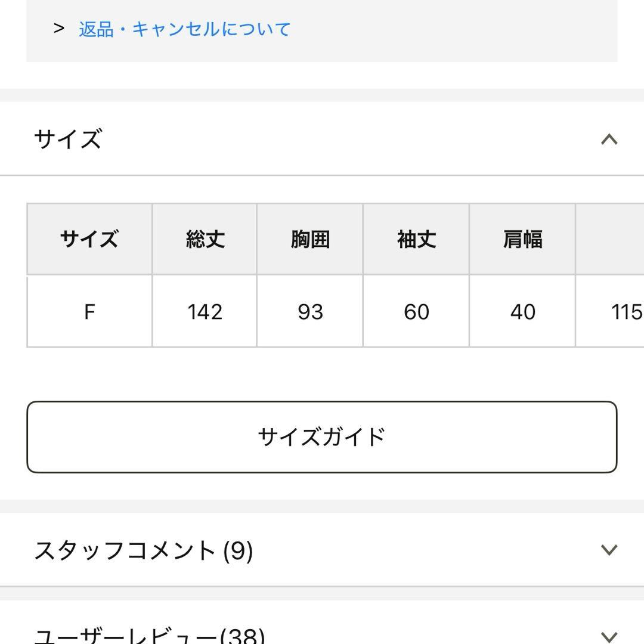
Task: Click the 総丈 column header
Action: (205, 239)
